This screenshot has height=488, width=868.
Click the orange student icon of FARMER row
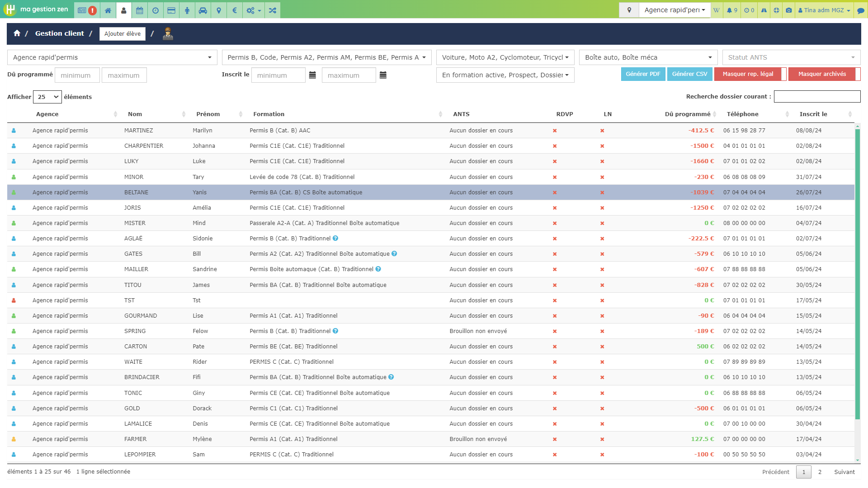click(14, 439)
